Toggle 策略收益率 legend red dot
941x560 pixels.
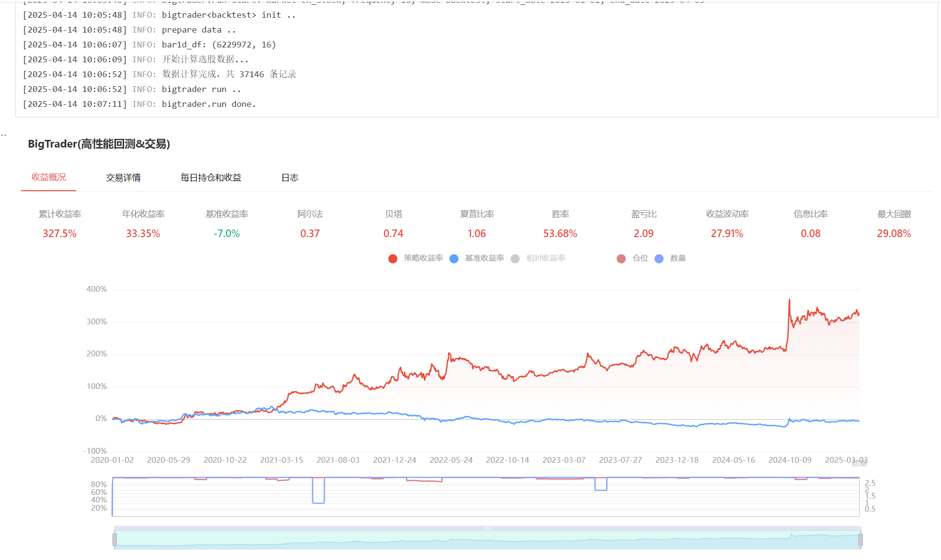(393, 259)
